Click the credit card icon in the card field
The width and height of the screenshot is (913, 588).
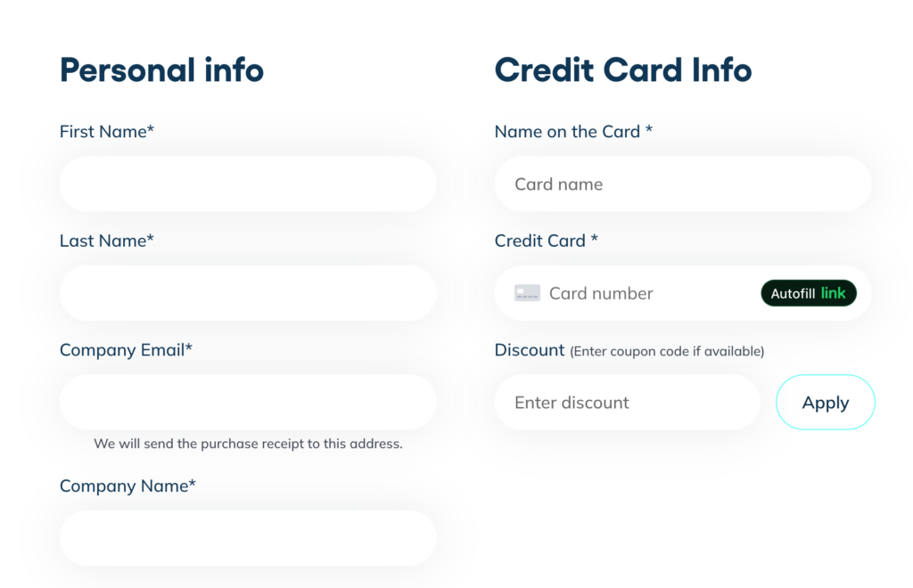point(527,293)
